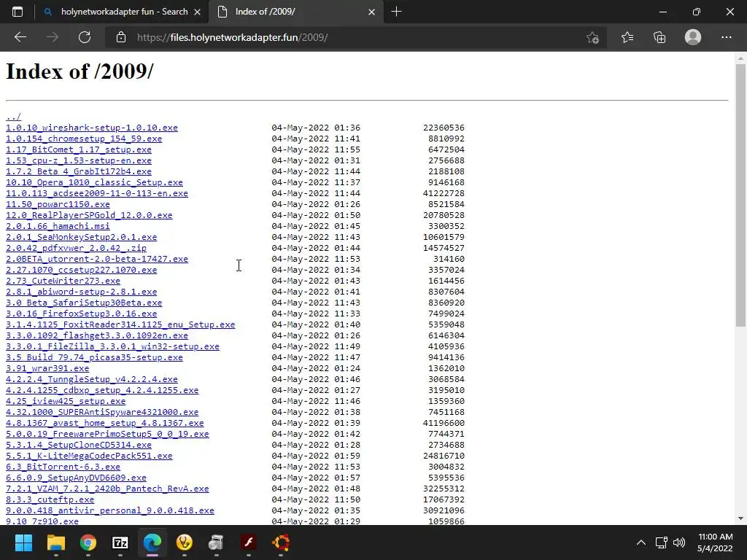Download 1.0.154_chromesetup_154_59.exe
Screen dimensions: 747x560
click(84, 139)
